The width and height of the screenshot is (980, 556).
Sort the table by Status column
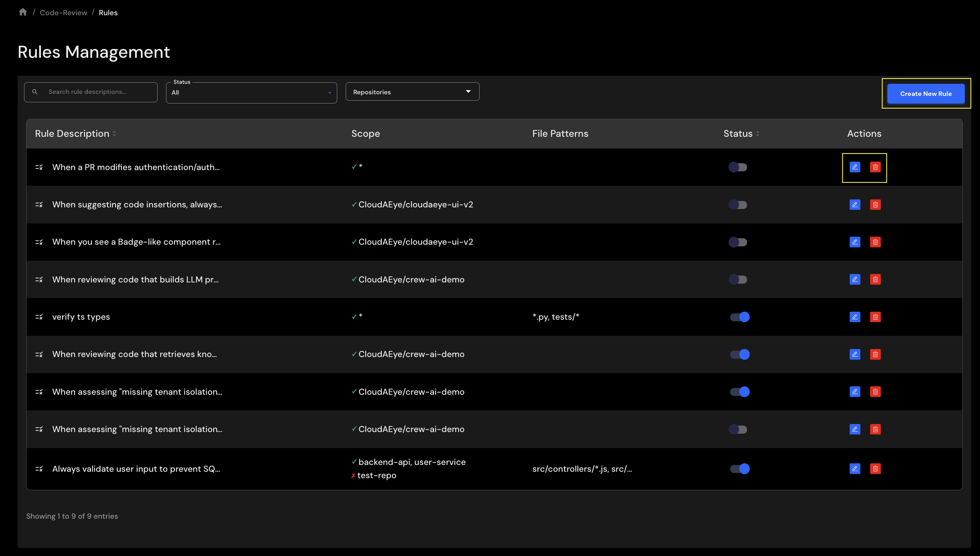[741, 134]
